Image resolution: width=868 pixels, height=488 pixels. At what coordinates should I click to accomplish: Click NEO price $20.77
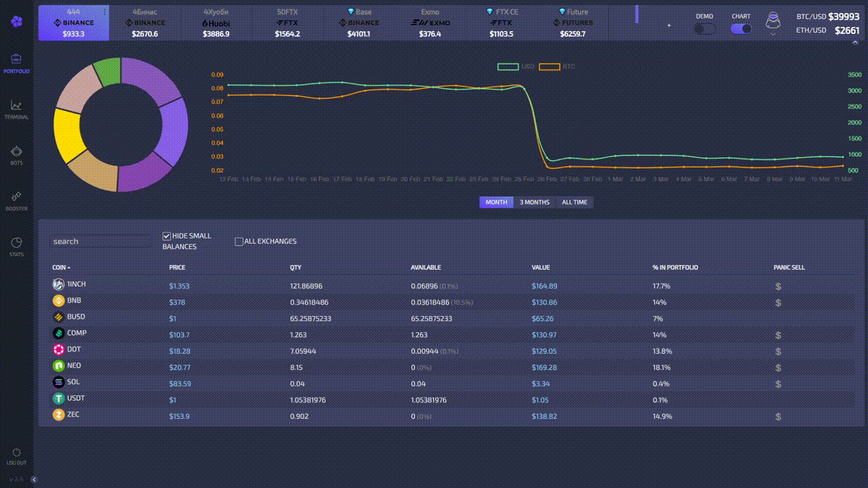point(180,367)
